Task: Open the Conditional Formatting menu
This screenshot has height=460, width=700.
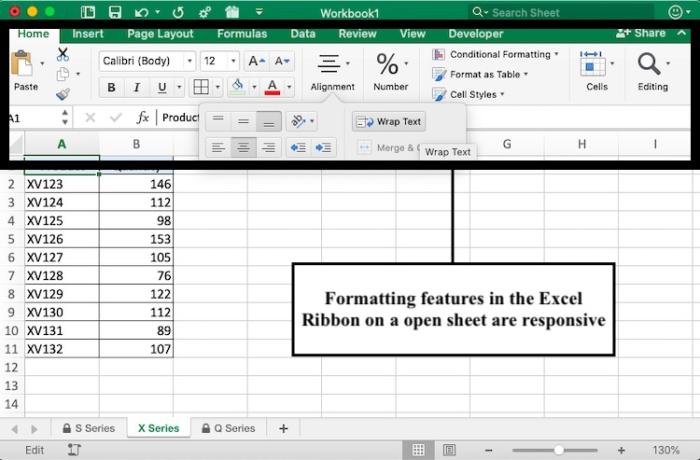Action: [x=496, y=54]
